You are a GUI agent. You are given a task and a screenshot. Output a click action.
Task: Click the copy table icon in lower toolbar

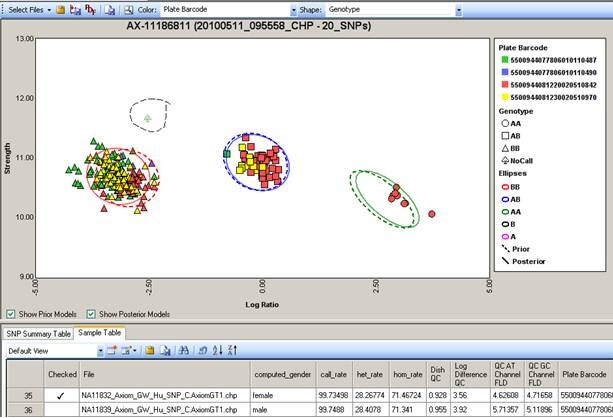tap(166, 351)
